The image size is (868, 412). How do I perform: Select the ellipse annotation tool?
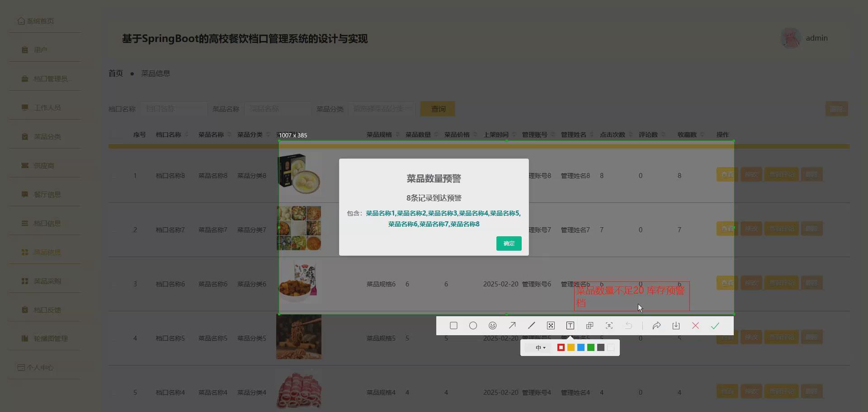(473, 326)
